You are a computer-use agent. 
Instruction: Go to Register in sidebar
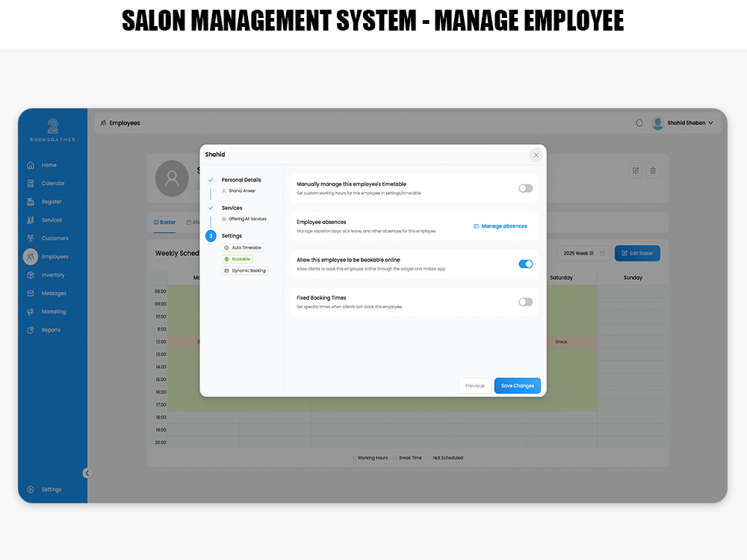click(x=51, y=202)
